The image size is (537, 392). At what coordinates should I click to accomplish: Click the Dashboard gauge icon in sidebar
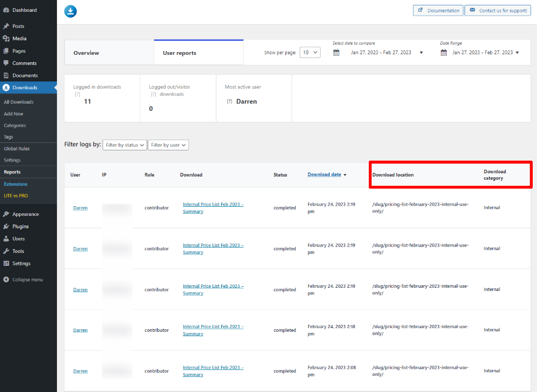pyautogui.click(x=6, y=10)
